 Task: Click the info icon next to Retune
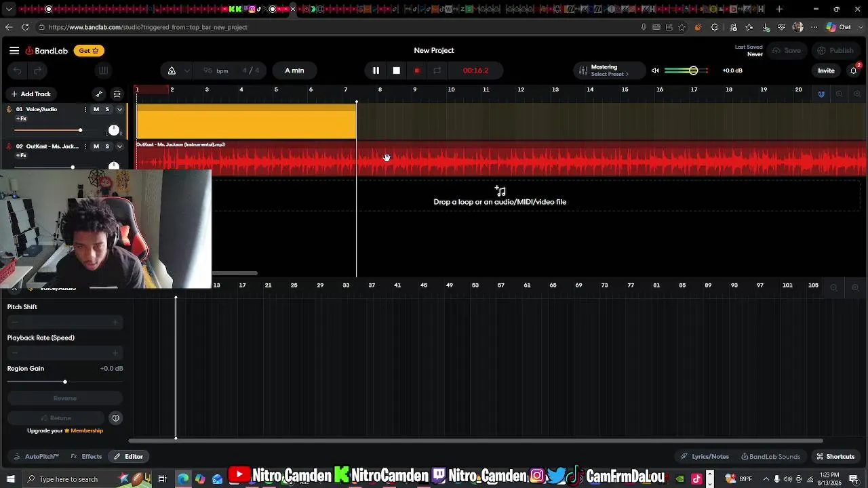[115, 418]
